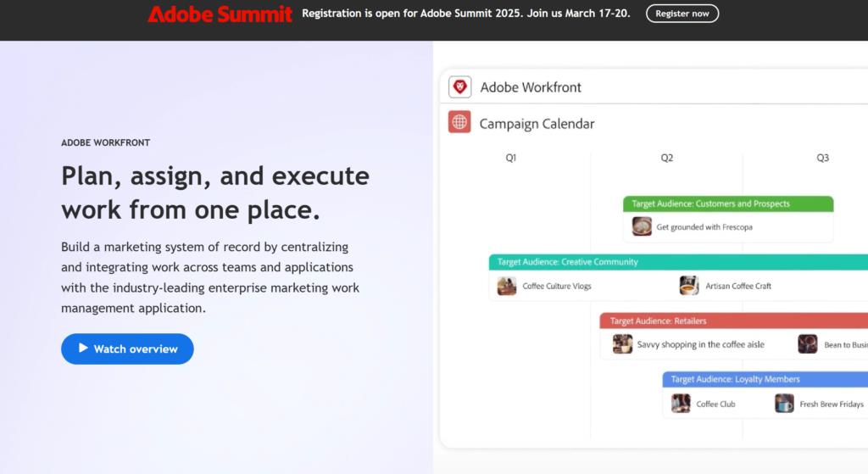Select the blue Loyalty Members bar
Image resolution: width=868 pixels, height=474 pixels.
(765, 379)
